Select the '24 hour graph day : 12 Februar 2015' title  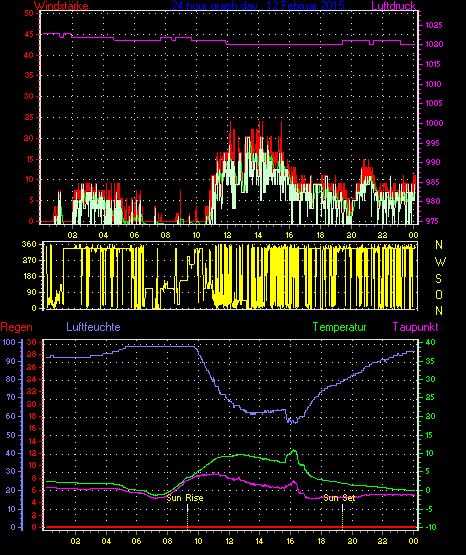(x=258, y=6)
